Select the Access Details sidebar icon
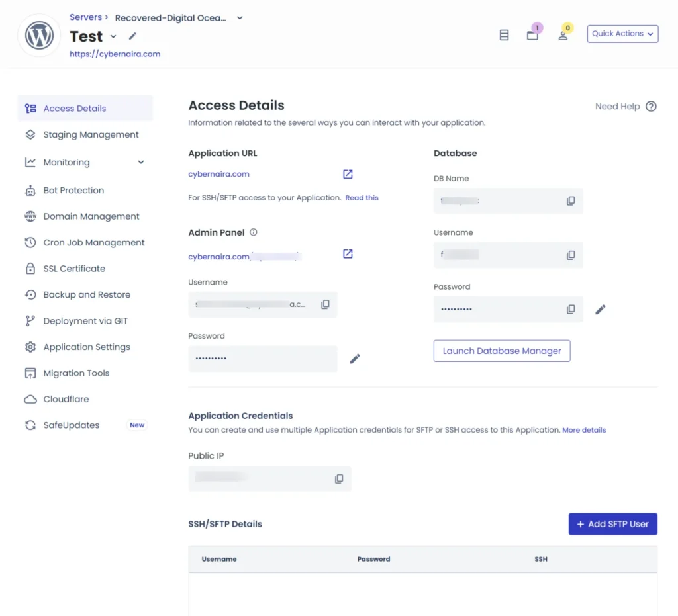Image resolution: width=678 pixels, height=616 pixels. (30, 108)
